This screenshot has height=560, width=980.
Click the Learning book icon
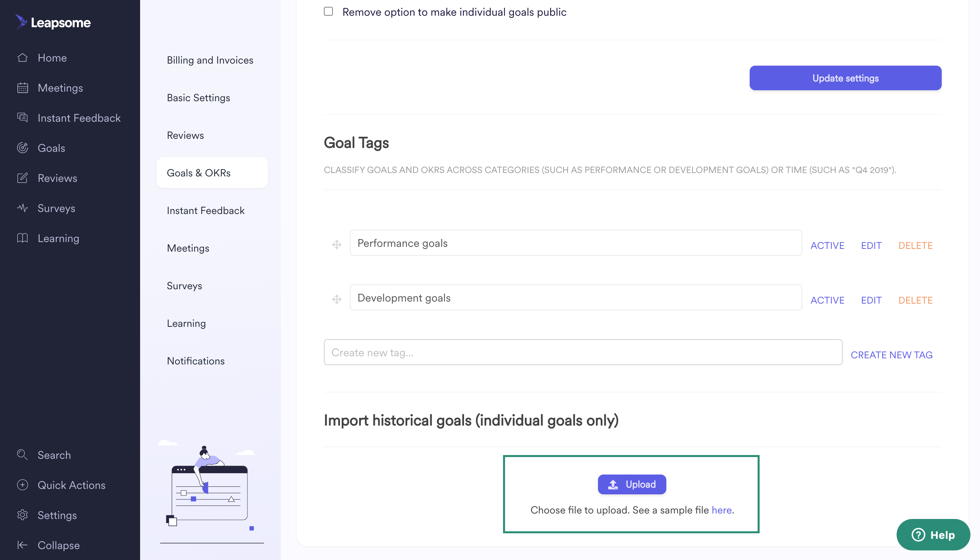click(x=23, y=238)
